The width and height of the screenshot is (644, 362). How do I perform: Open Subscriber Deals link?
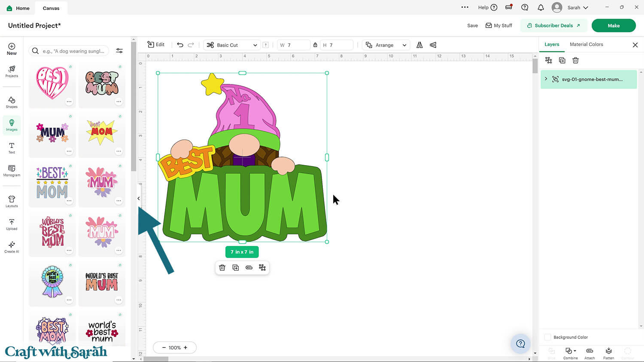[x=553, y=25]
